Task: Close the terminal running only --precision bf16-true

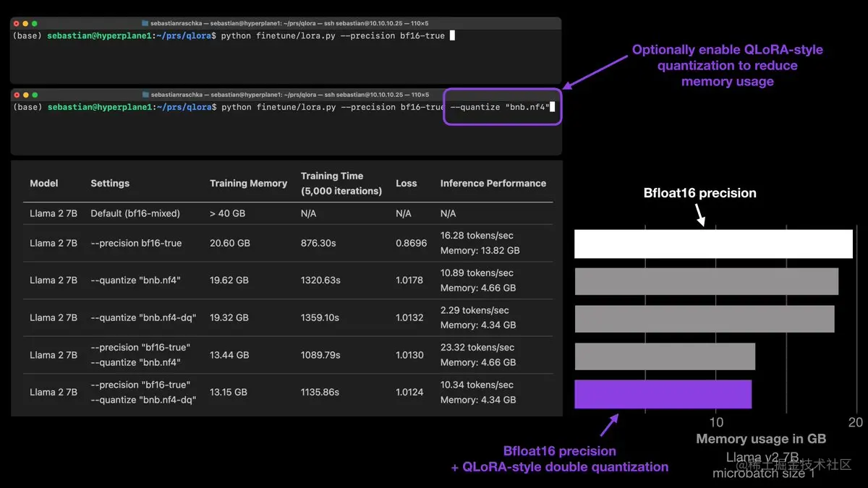Action: click(x=16, y=24)
